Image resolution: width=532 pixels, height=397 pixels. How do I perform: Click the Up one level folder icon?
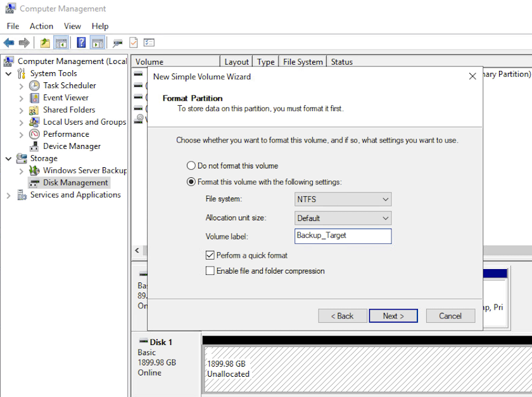45,43
